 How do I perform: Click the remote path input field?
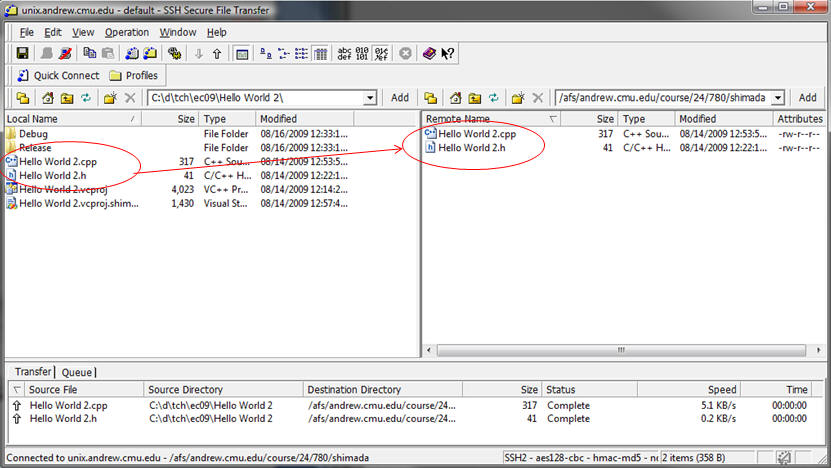662,98
